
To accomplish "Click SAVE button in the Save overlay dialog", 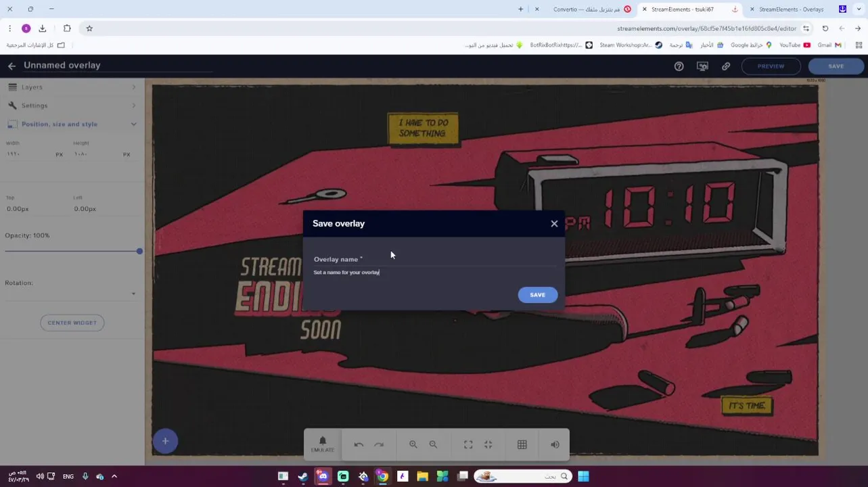I will pos(537,295).
